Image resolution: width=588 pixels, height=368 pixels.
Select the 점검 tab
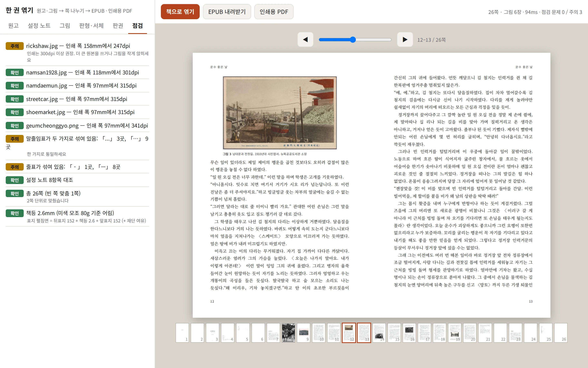(x=138, y=26)
